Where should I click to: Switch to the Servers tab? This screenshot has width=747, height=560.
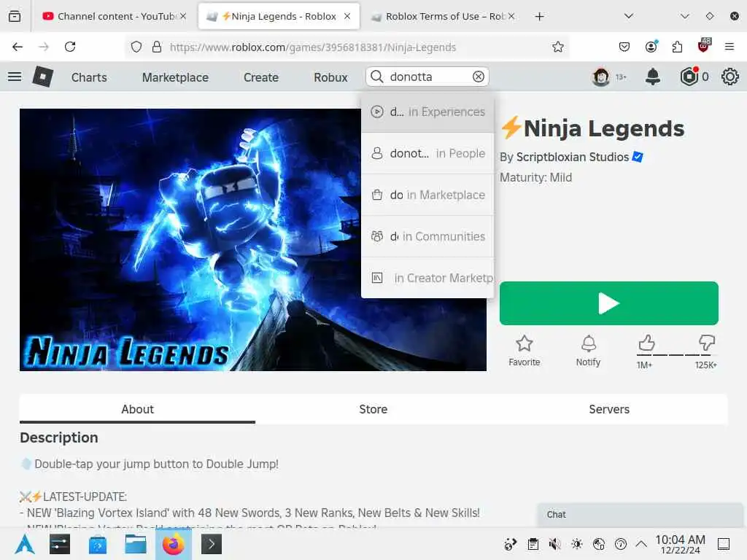pos(609,409)
